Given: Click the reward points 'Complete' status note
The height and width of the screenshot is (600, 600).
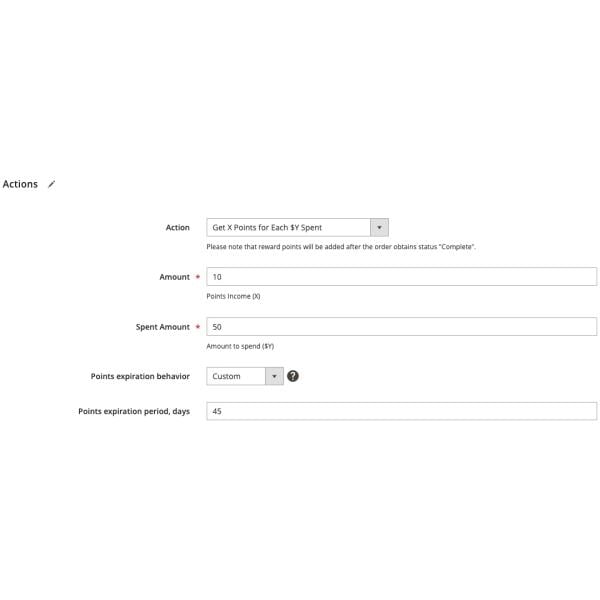Looking at the screenshot, I should pyautogui.click(x=341, y=247).
